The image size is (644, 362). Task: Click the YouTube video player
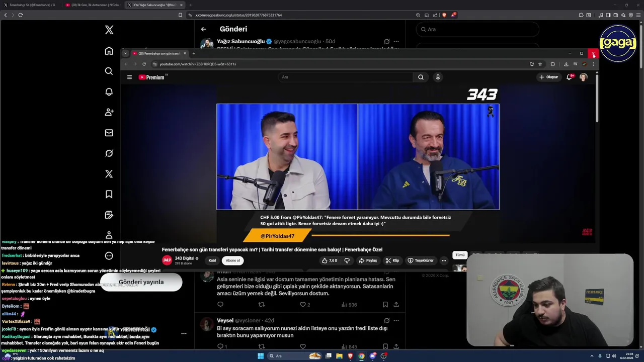coord(358,163)
